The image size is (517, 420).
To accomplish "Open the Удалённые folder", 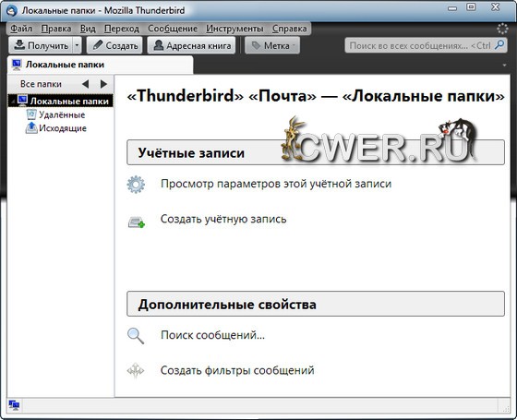I will (62, 114).
